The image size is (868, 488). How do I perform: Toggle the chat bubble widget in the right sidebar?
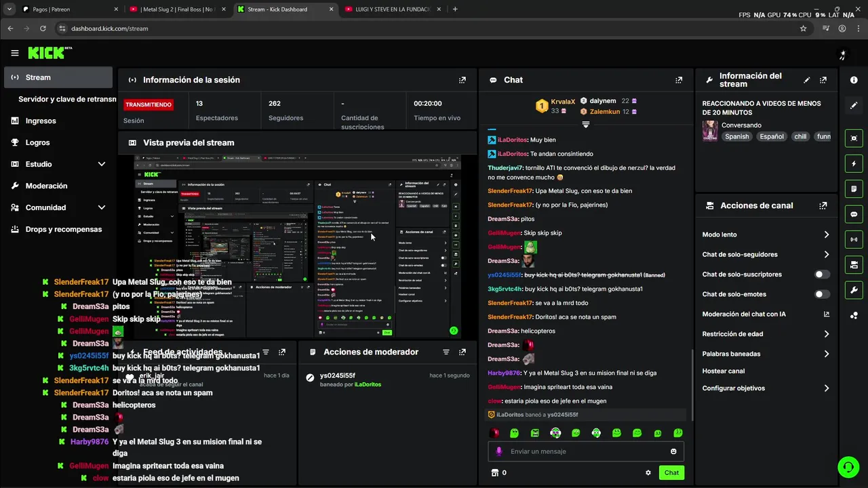[x=854, y=214]
